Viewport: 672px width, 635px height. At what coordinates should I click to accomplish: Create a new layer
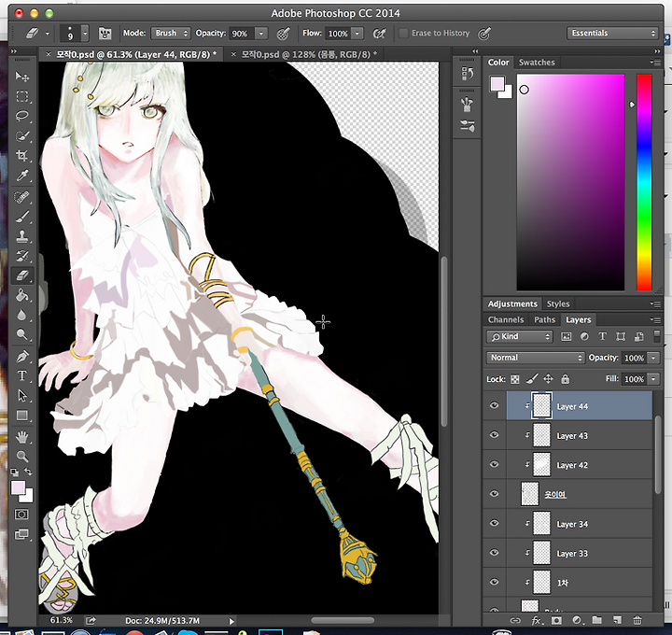coord(617,620)
